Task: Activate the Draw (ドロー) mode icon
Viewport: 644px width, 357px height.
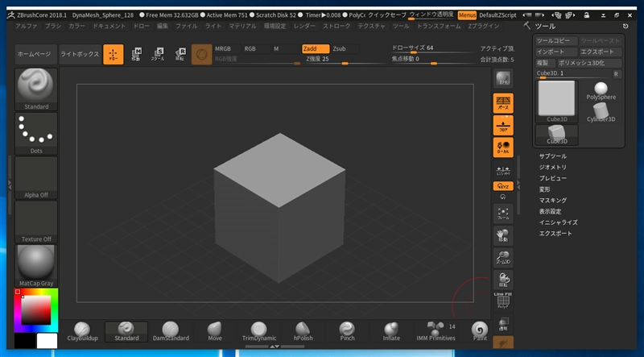Action: coord(113,54)
